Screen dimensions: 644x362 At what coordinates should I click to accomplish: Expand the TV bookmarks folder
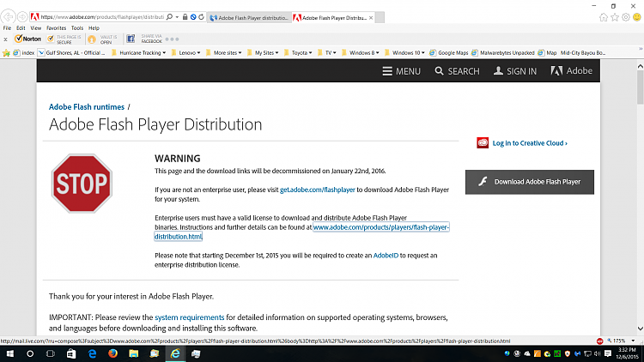tap(327, 52)
